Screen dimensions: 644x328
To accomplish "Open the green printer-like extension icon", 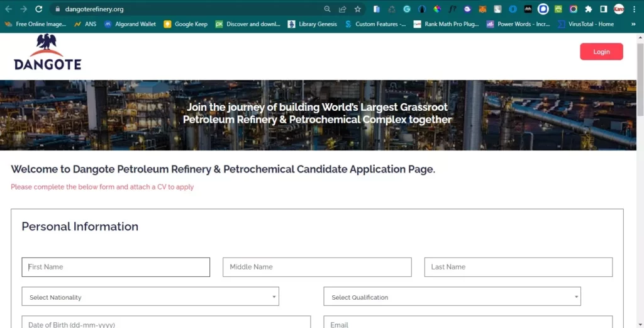I will [x=558, y=9].
